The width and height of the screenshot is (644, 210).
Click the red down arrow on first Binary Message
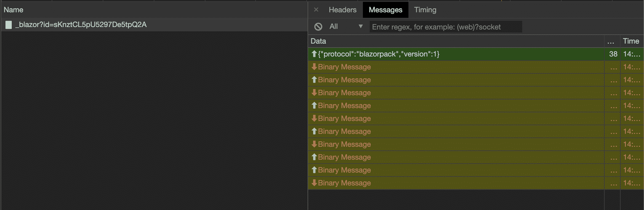(x=314, y=67)
